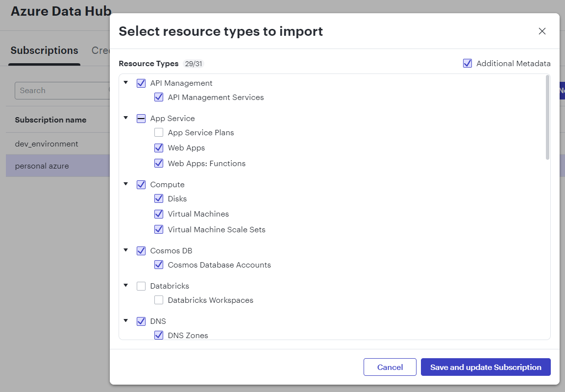Viewport: 565px width, 392px height.
Task: Close the import dialog with the X
Action: [x=541, y=31]
